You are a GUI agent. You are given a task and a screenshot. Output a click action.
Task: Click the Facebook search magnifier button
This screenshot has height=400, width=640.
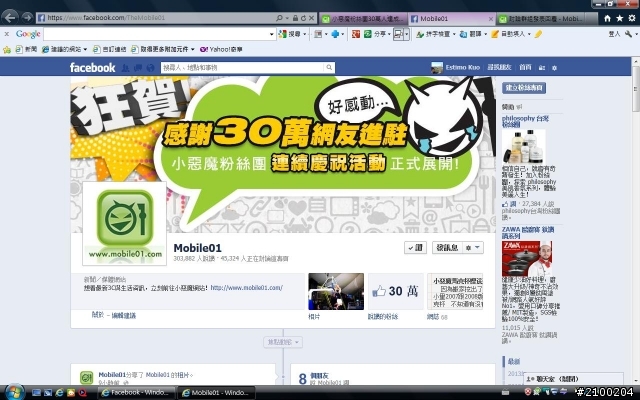coord(329,68)
